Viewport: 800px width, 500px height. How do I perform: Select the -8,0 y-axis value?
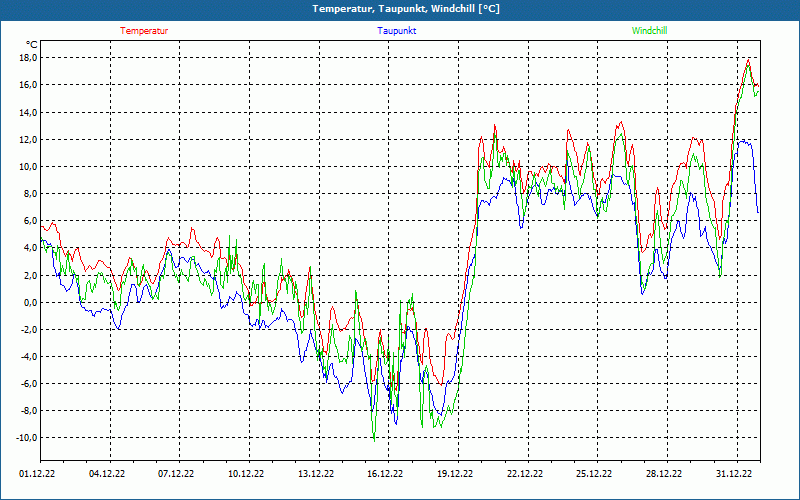(x=28, y=410)
